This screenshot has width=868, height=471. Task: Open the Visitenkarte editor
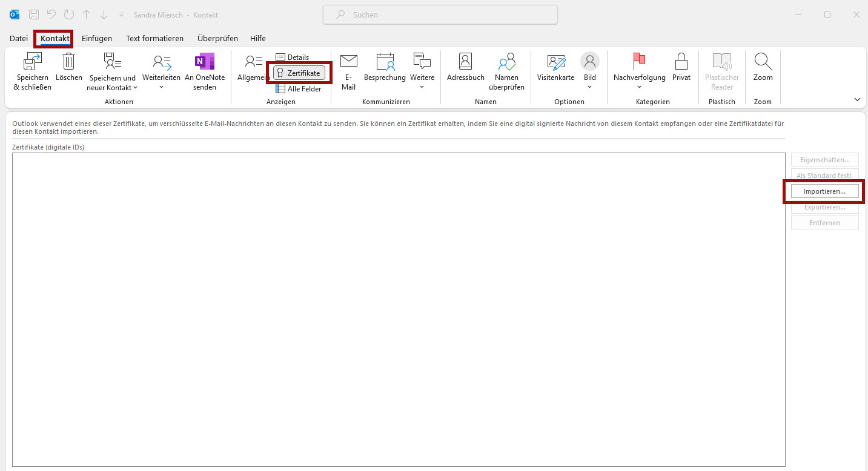tap(555, 68)
